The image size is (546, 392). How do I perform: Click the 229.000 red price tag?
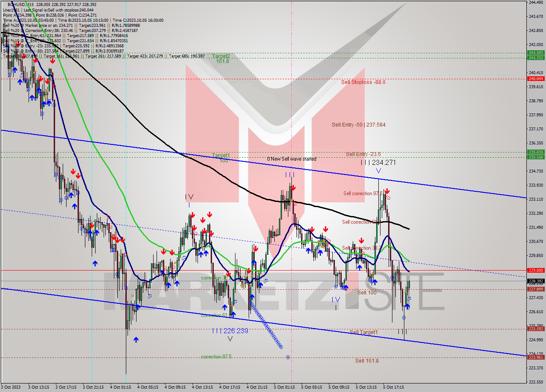(535, 270)
